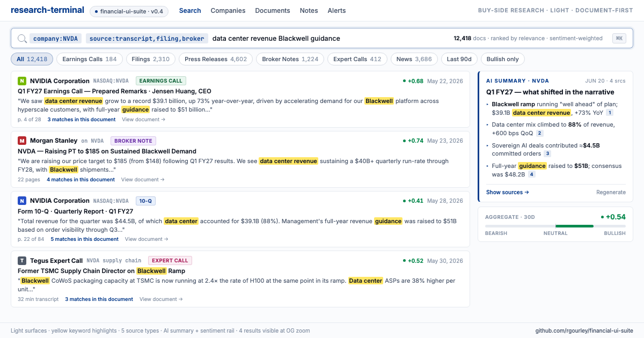Toggle the Broker Notes 1,224 filter
The width and height of the screenshot is (644, 338).
click(290, 59)
